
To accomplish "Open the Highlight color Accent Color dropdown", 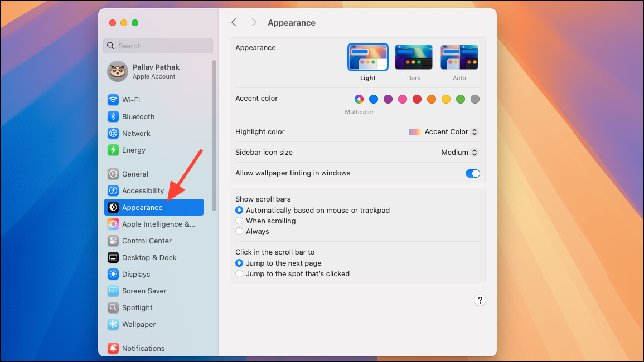I will coord(443,132).
